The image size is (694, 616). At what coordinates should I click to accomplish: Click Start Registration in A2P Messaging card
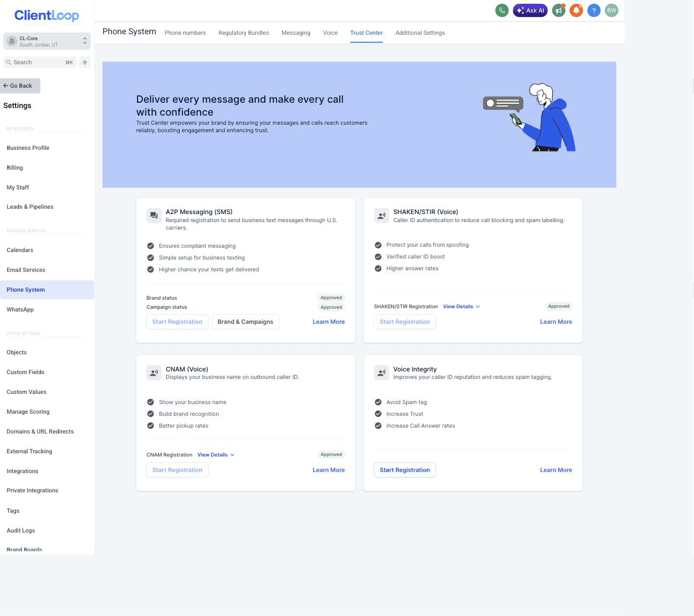(177, 322)
